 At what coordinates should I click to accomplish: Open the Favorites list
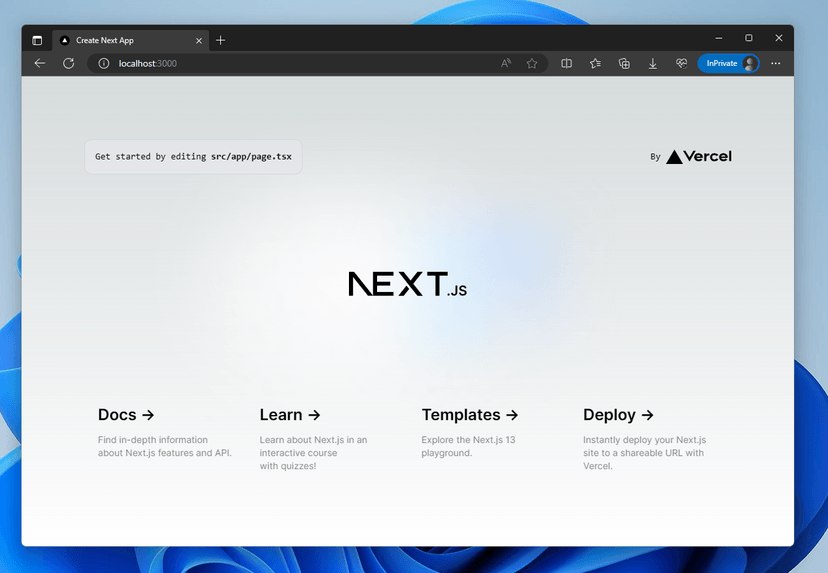595,63
